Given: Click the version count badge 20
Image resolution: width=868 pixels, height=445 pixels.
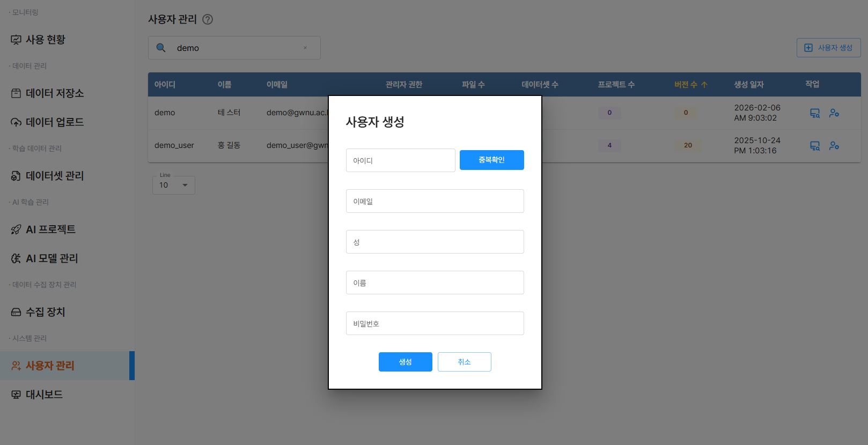Looking at the screenshot, I should [x=688, y=145].
